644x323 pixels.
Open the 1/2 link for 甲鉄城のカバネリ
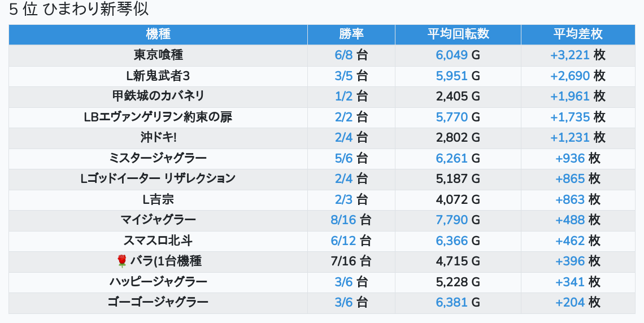(x=343, y=96)
